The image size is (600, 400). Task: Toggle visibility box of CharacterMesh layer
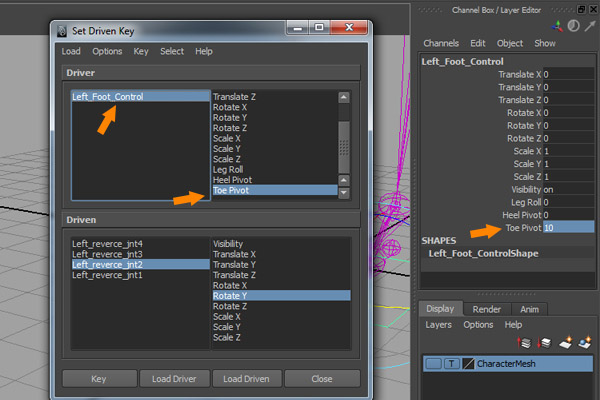tap(434, 364)
